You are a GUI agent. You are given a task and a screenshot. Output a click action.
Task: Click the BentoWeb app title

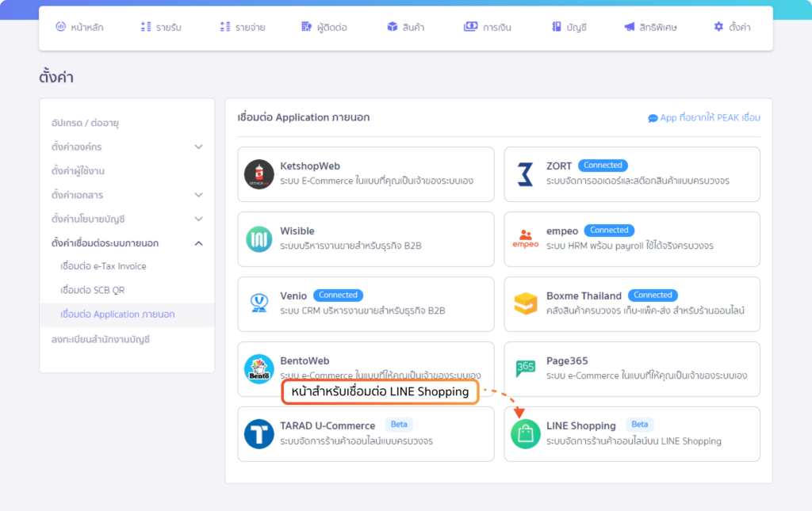304,361
